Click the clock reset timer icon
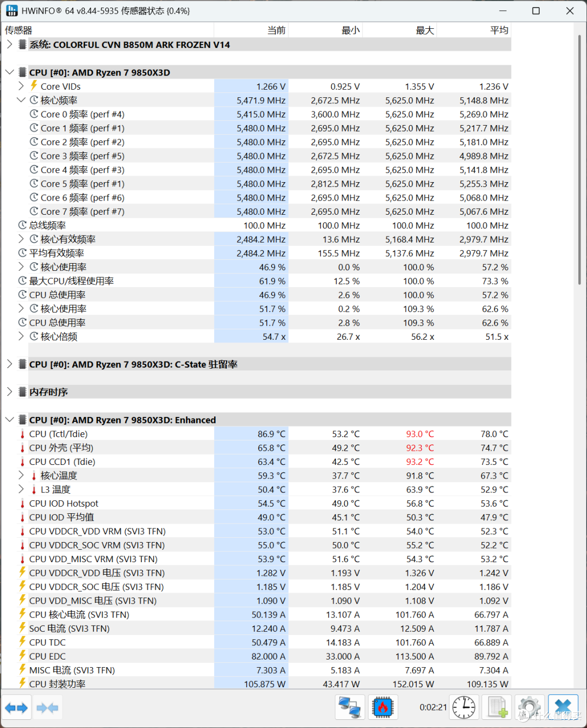Viewport: 587px width, 728px height. 465,708
